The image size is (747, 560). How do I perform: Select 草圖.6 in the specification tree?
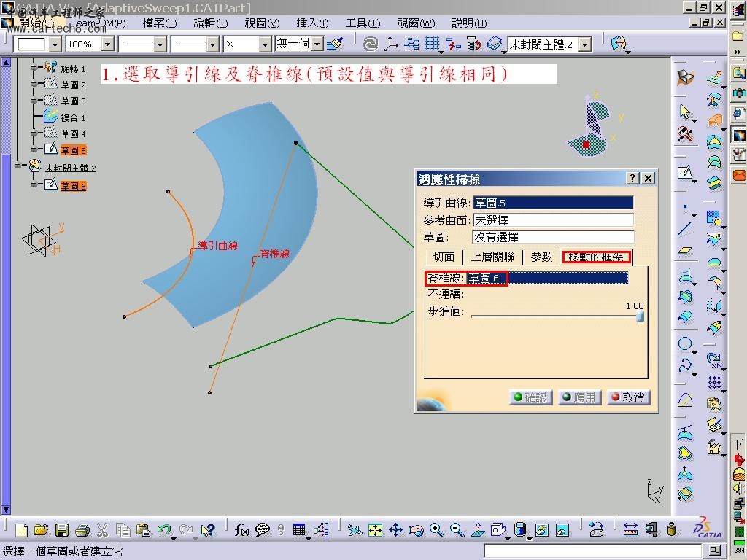click(74, 186)
